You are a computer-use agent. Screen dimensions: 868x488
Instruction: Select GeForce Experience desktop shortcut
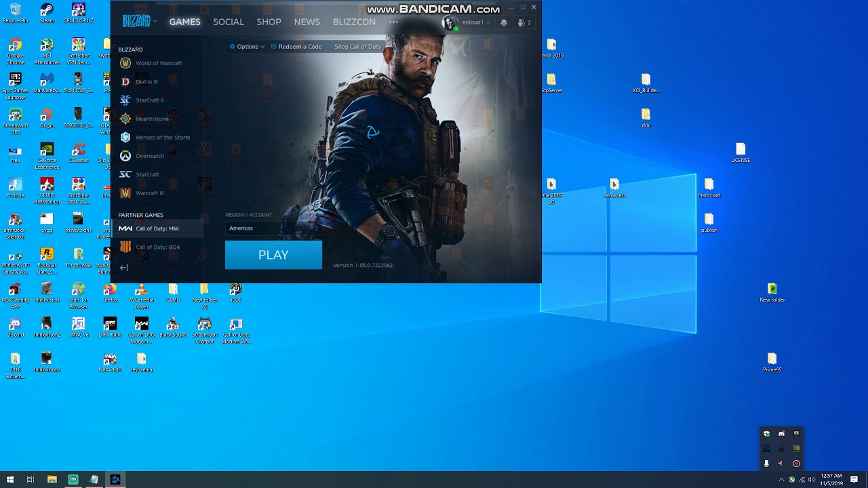[x=47, y=157]
